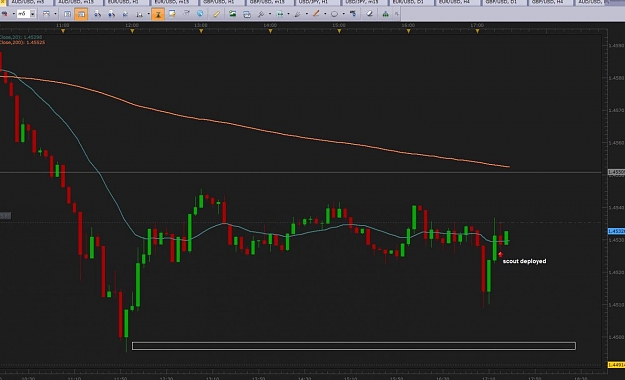
Task: Click the yellow time marker at 11:00
Action: tap(63, 31)
